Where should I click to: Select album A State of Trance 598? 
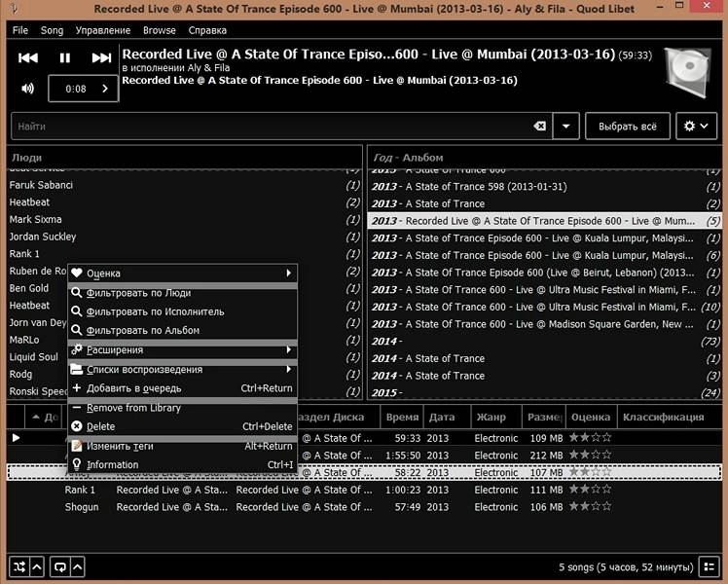545,187
